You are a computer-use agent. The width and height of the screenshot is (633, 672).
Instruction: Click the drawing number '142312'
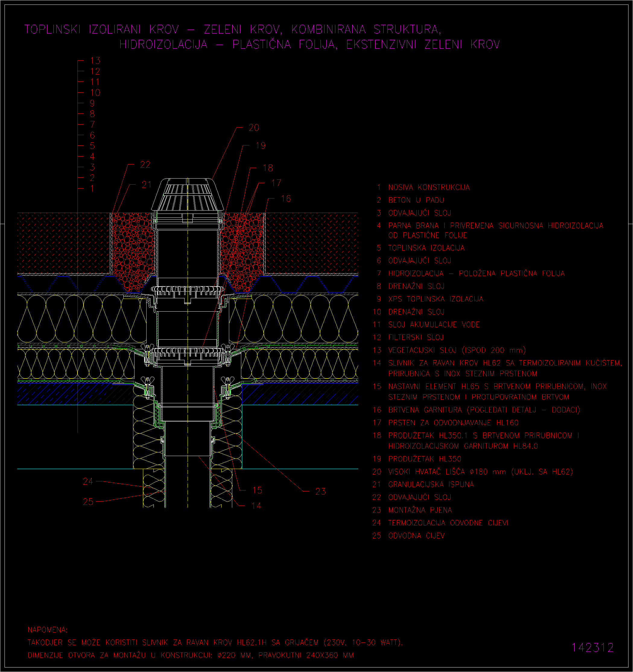pyautogui.click(x=593, y=648)
